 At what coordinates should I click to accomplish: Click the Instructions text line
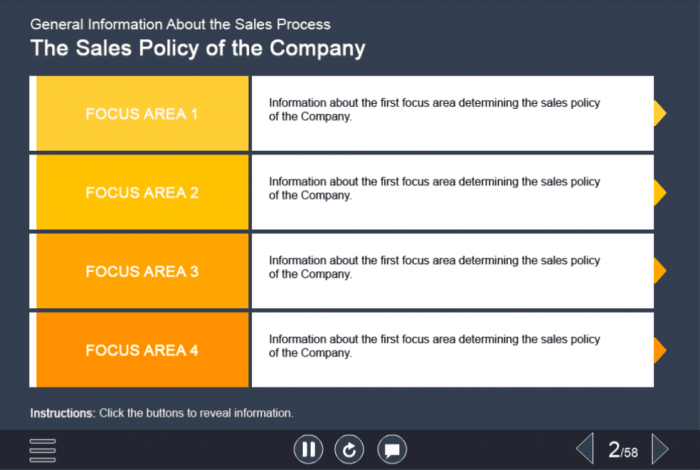pyautogui.click(x=162, y=413)
